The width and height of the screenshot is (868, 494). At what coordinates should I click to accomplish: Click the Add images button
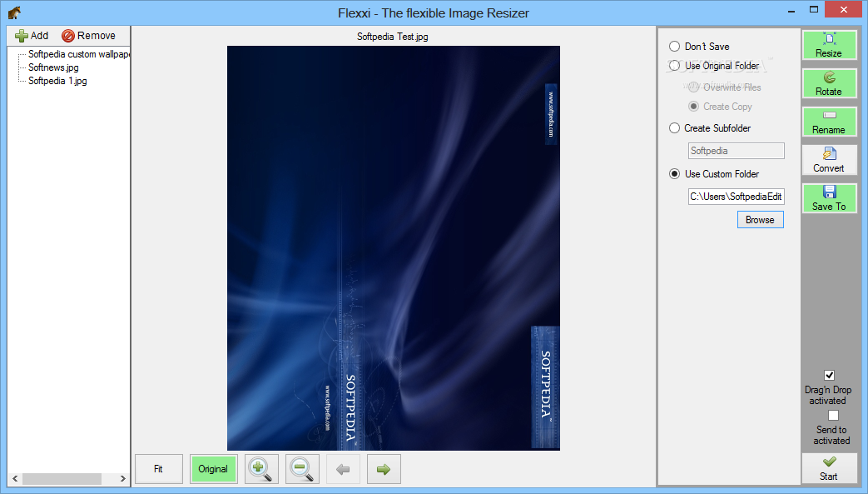(x=32, y=36)
